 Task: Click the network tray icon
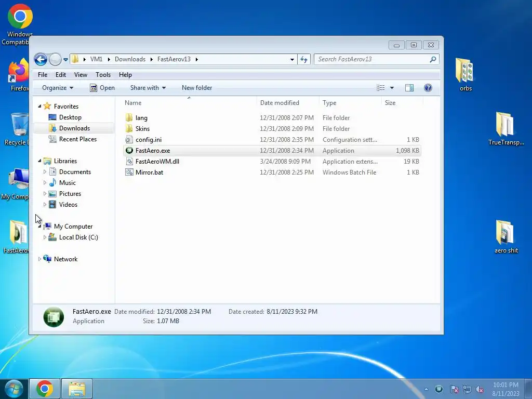click(467, 390)
